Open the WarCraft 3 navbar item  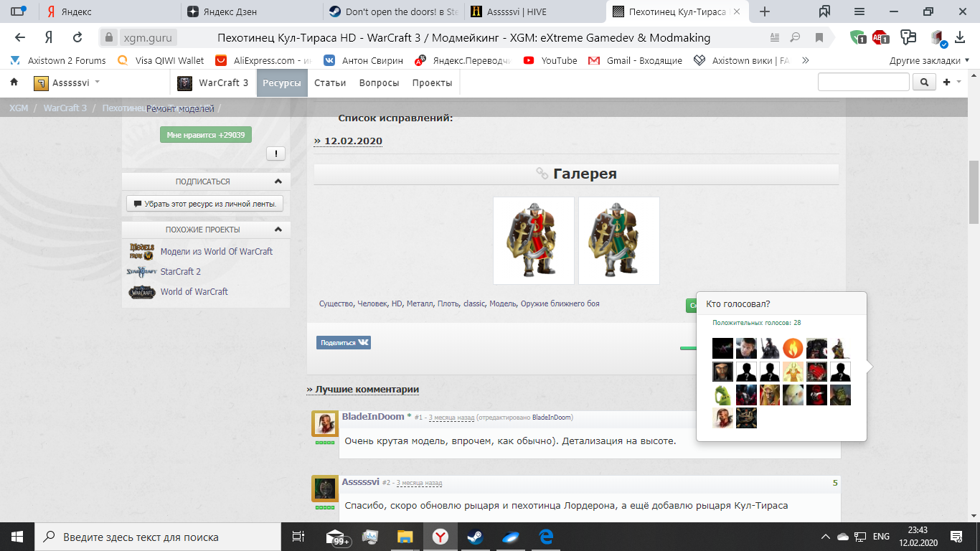coord(213,83)
